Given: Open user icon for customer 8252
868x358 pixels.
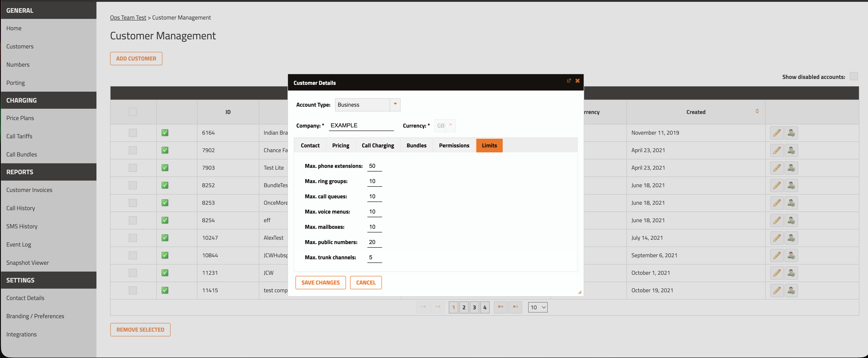Looking at the screenshot, I should pyautogui.click(x=791, y=185).
